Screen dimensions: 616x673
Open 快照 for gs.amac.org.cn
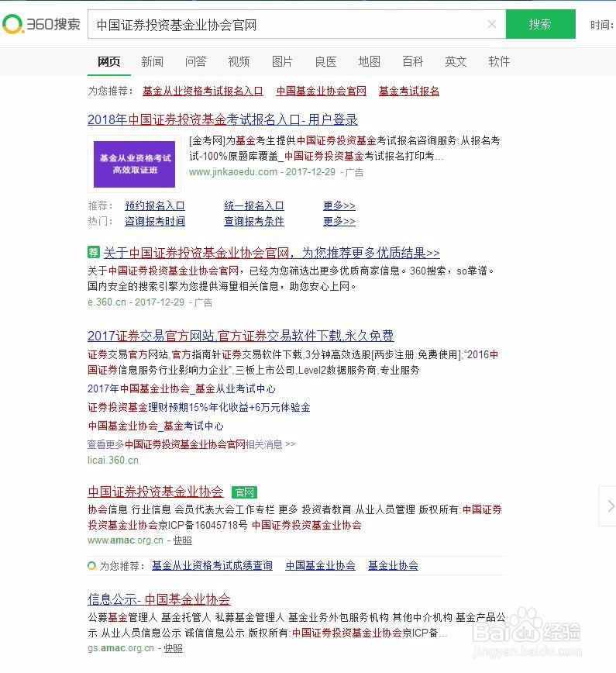173,648
